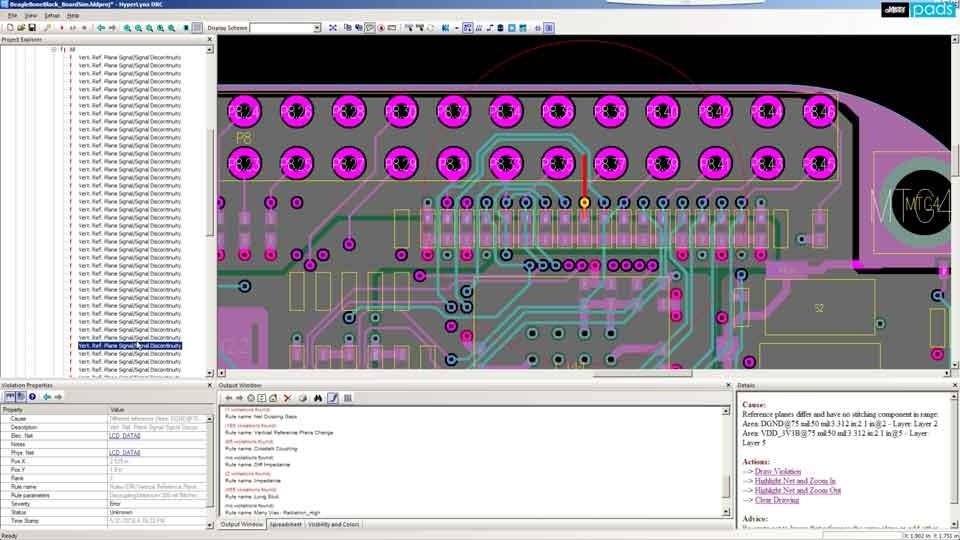Click the yellow highlighted via on the board
The height and width of the screenshot is (540, 960).
(584, 202)
